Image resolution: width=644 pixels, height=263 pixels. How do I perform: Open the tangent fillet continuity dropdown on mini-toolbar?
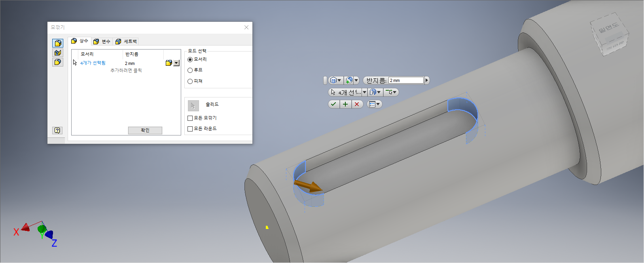[375, 92]
